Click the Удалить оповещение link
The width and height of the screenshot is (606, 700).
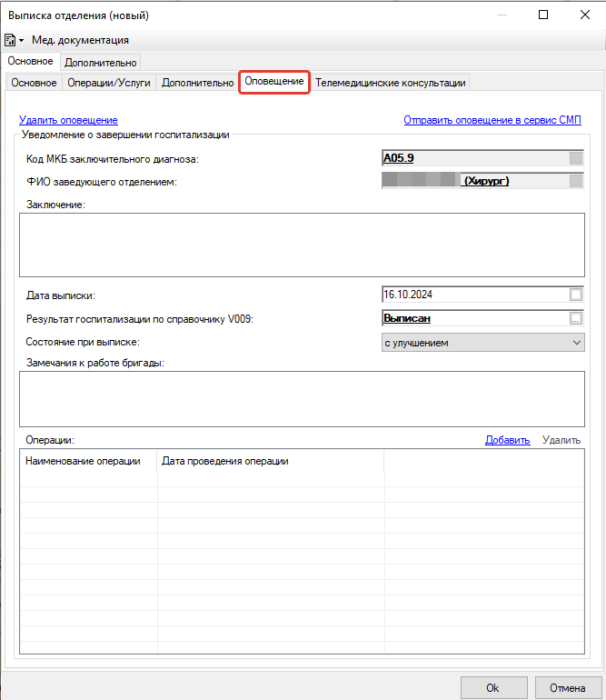tap(68, 120)
